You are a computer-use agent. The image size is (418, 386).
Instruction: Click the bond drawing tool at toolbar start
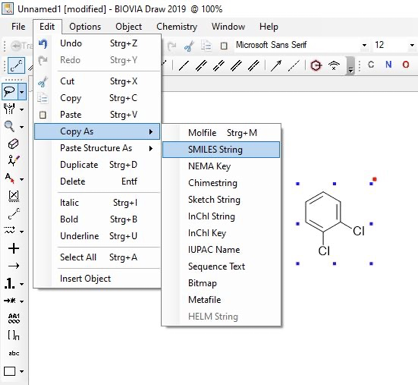coord(16,65)
